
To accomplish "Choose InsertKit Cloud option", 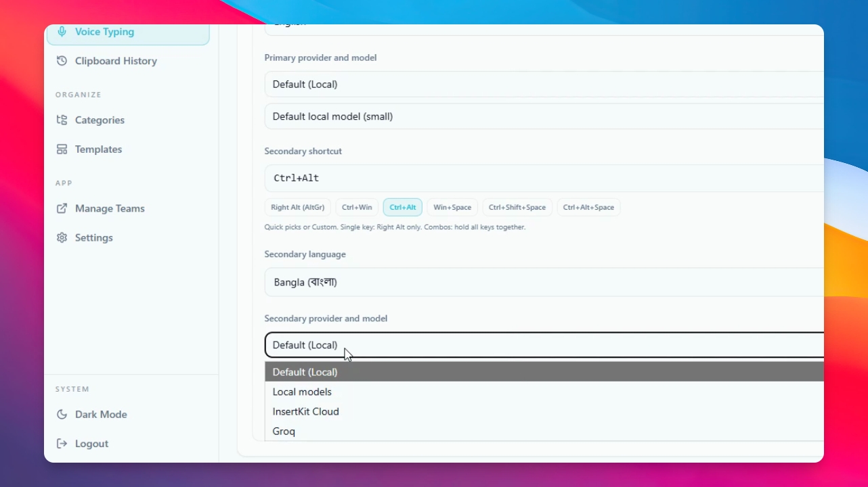I will 544,411.
